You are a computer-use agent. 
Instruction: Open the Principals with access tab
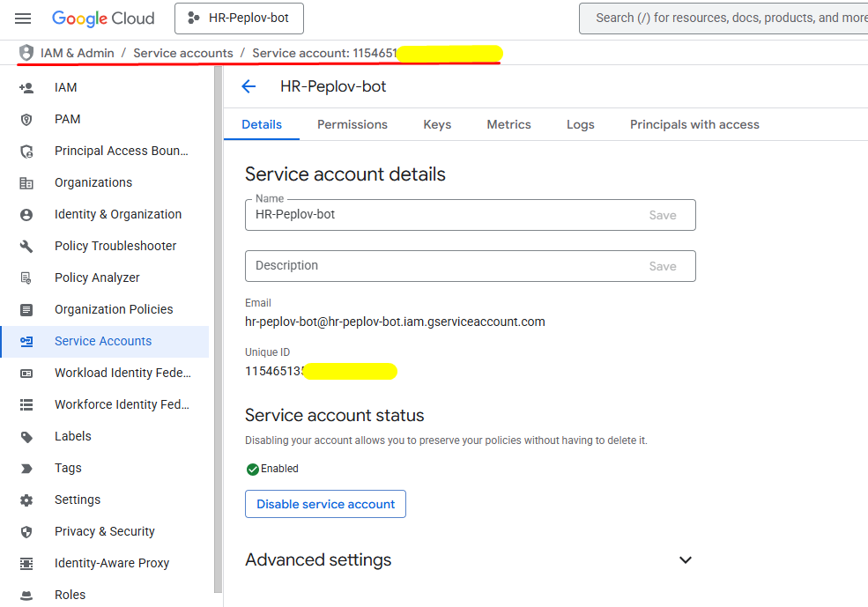694,124
